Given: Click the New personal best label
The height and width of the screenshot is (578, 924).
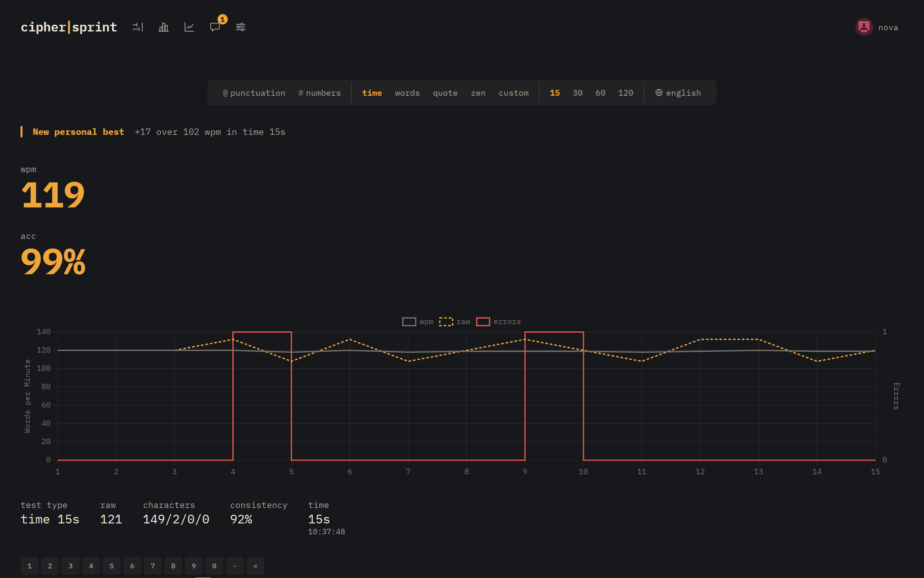Looking at the screenshot, I should click(x=78, y=132).
